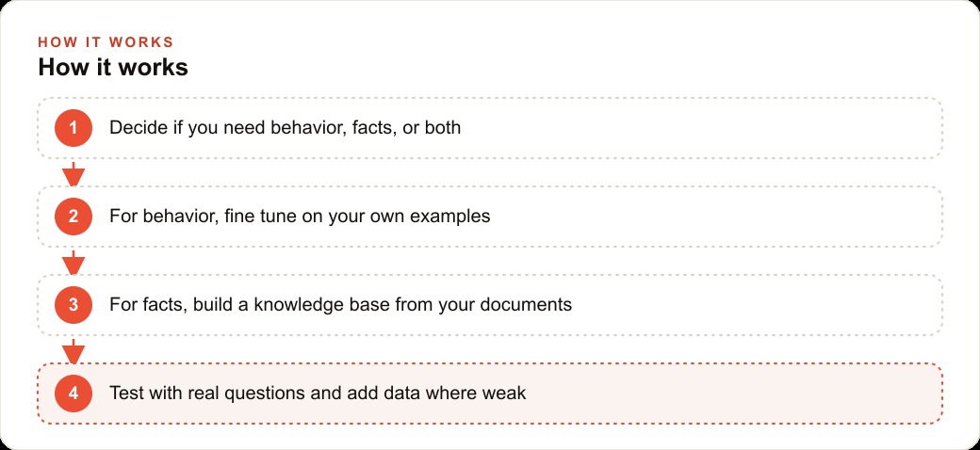Image resolution: width=980 pixels, height=450 pixels.
Task: Click the arrow leading into step 4
Action: [x=73, y=351]
